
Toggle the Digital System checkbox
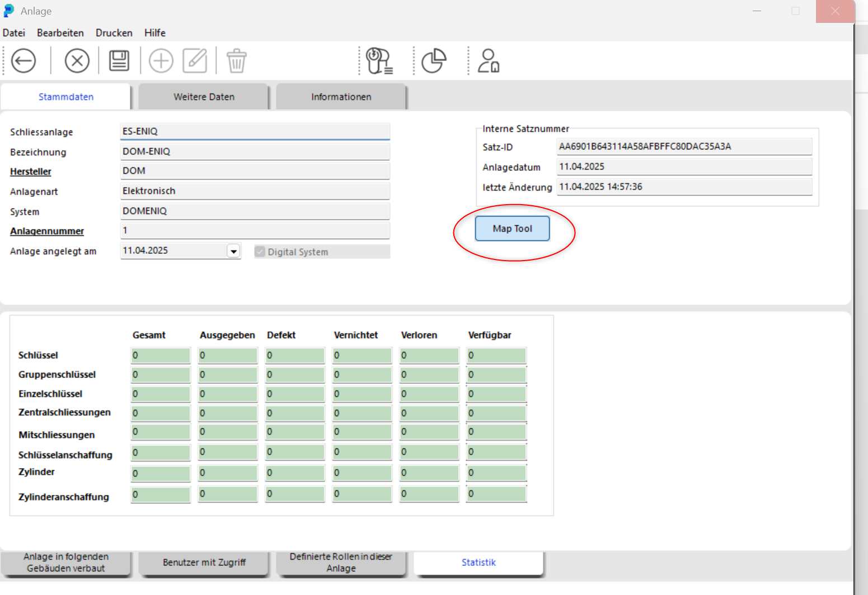pos(260,252)
